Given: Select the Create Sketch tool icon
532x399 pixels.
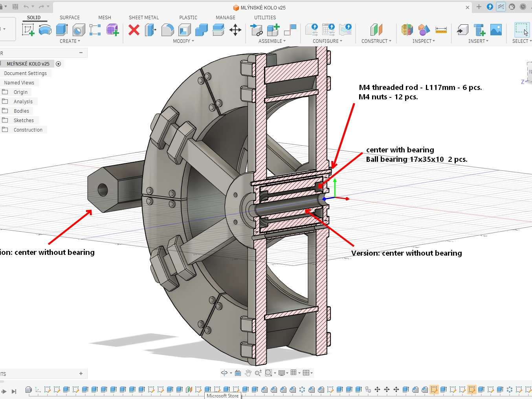Looking at the screenshot, I should click(x=28, y=30).
